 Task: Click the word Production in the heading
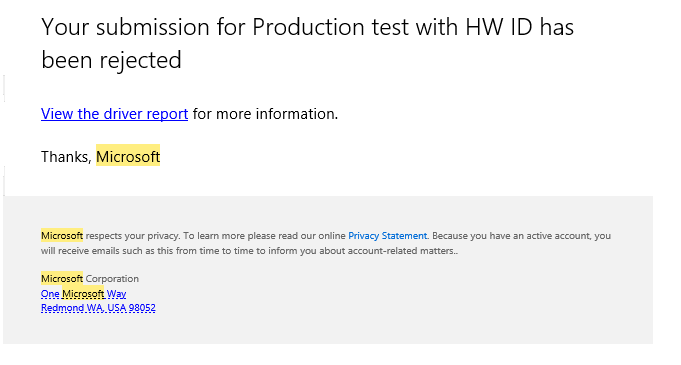(309, 27)
